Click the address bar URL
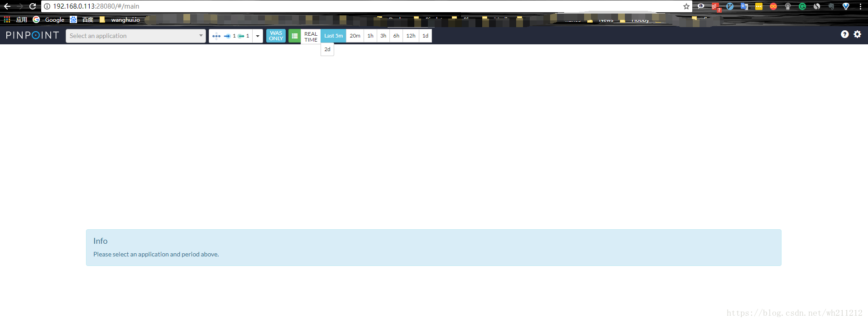 tap(96, 6)
